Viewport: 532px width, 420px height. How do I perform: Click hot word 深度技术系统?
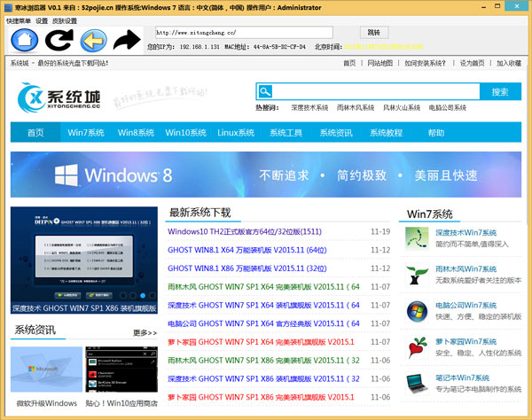[309, 108]
